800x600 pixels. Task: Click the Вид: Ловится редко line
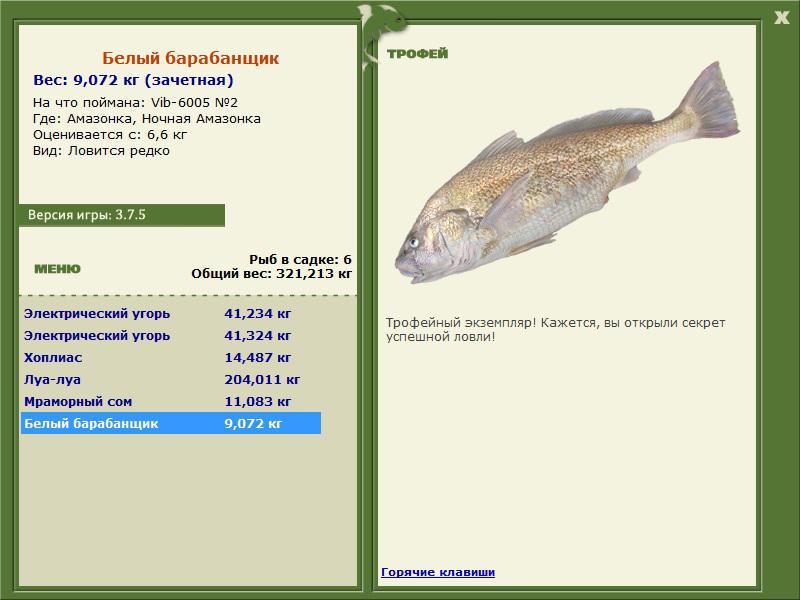click(x=101, y=151)
